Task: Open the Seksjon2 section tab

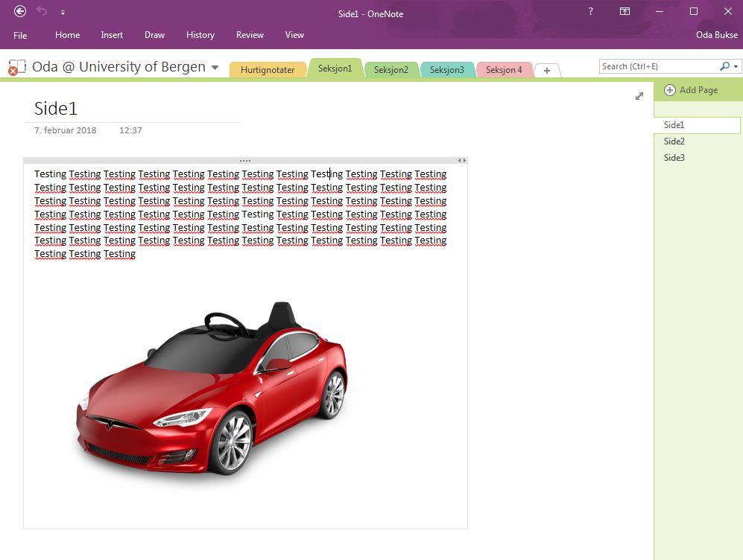Action: click(391, 70)
